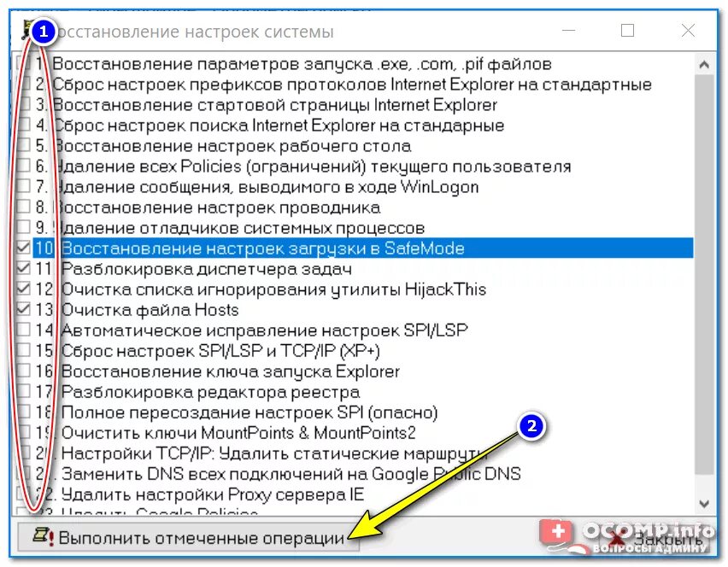Check item 8 restore Explorer settings
This screenshot has width=728, height=567.
click(23, 207)
